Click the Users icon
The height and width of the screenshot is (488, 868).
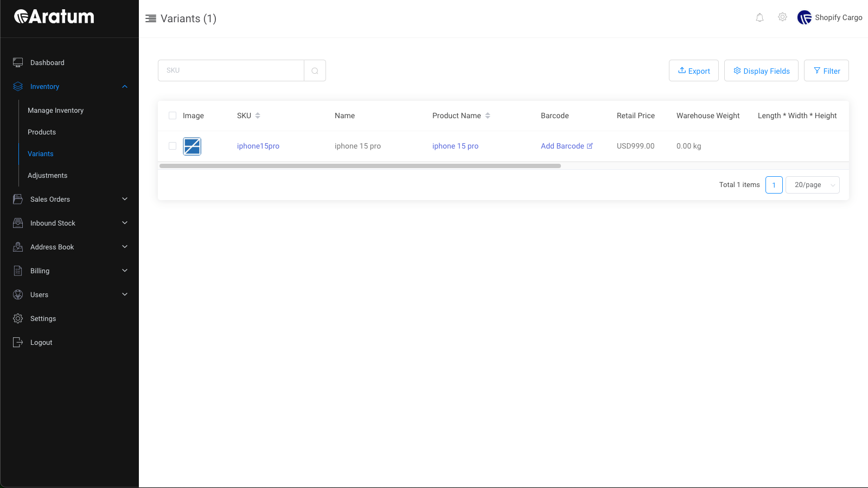(x=18, y=294)
